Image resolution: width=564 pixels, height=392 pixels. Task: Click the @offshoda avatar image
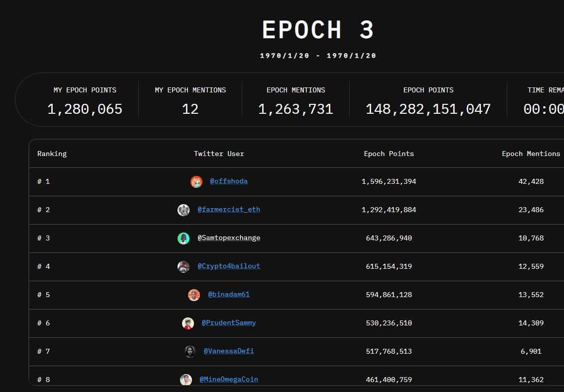tap(196, 182)
